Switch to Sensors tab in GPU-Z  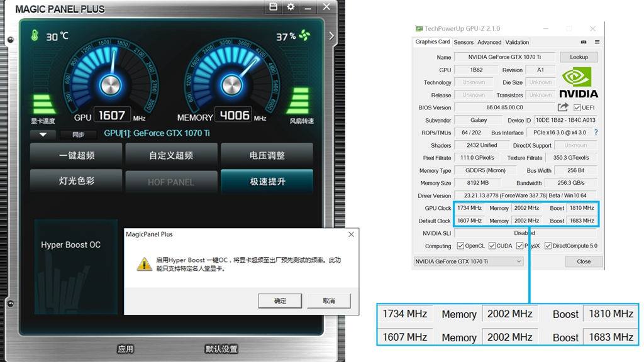(x=464, y=42)
